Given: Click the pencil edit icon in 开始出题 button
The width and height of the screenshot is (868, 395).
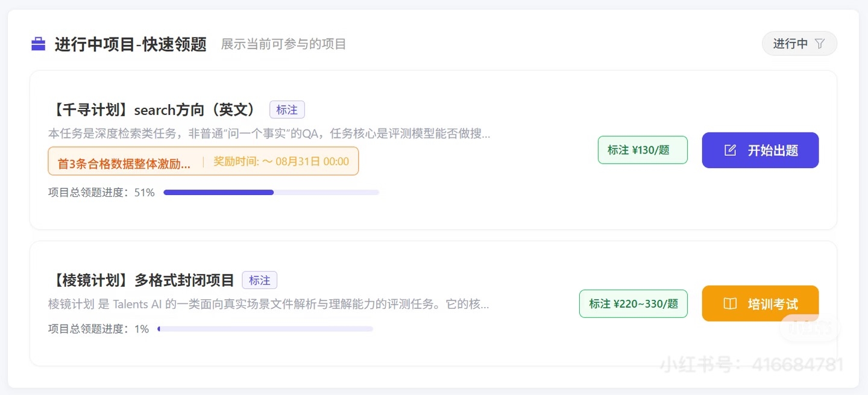Looking at the screenshot, I should coord(730,151).
